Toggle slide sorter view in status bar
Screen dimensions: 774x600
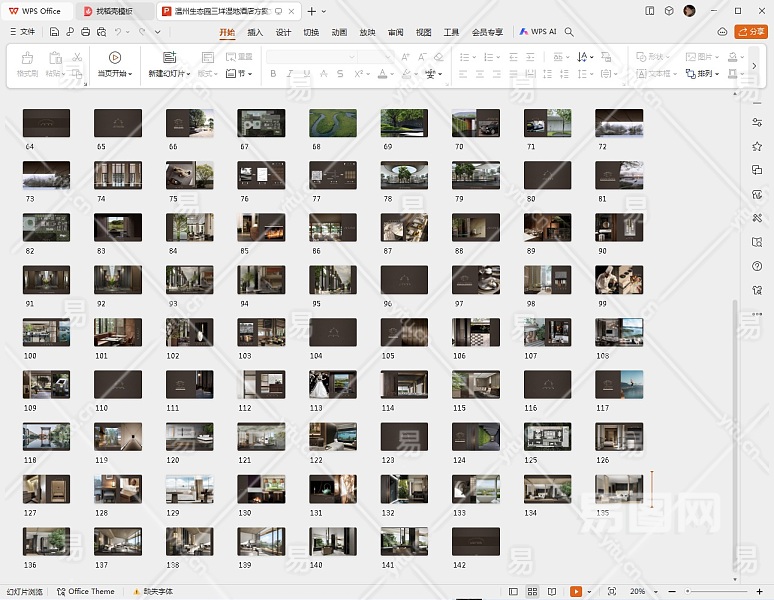(x=532, y=592)
